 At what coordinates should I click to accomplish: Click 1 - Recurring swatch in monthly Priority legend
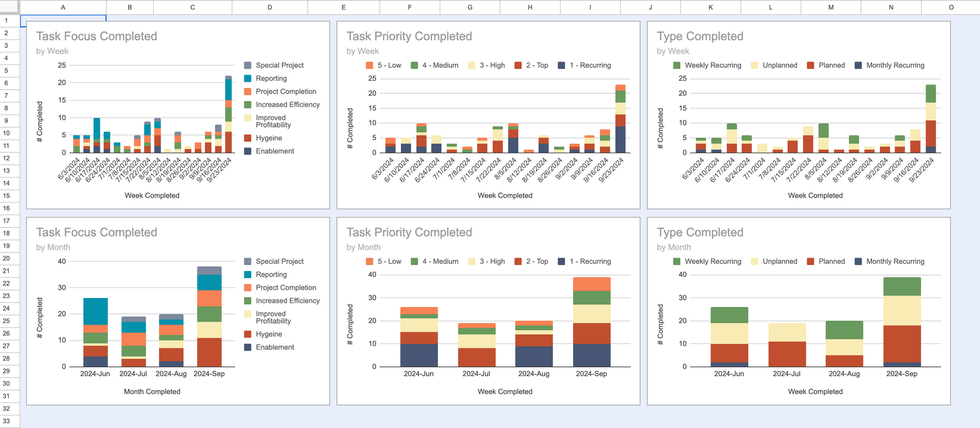562,262
